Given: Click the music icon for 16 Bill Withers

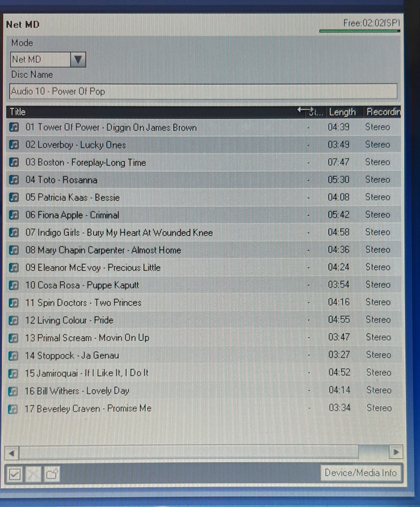Looking at the screenshot, I should [13, 391].
